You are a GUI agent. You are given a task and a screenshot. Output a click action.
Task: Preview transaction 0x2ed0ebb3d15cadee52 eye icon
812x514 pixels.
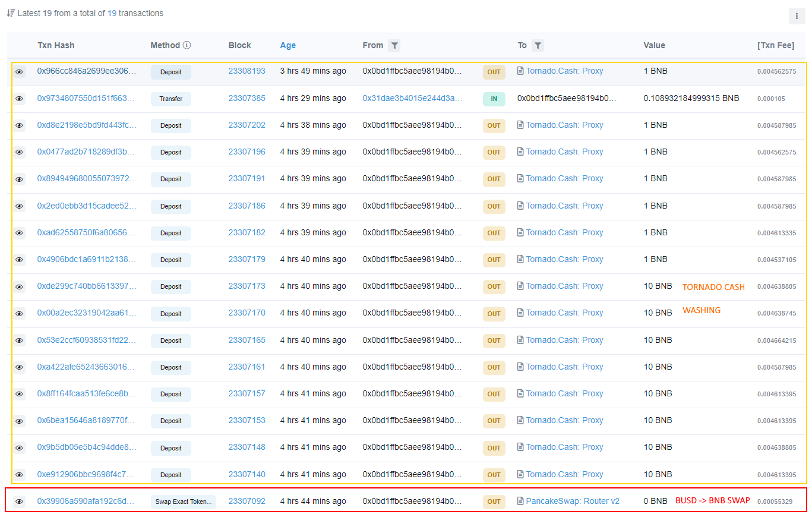pyautogui.click(x=20, y=206)
